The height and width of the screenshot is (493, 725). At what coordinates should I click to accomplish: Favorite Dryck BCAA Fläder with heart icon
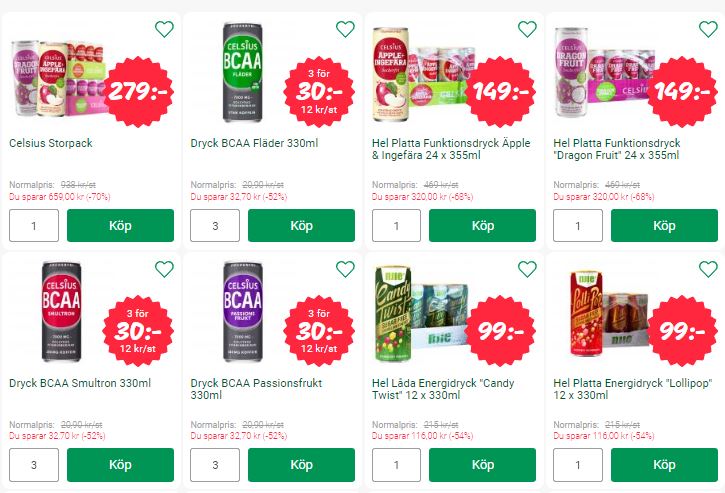(345, 29)
